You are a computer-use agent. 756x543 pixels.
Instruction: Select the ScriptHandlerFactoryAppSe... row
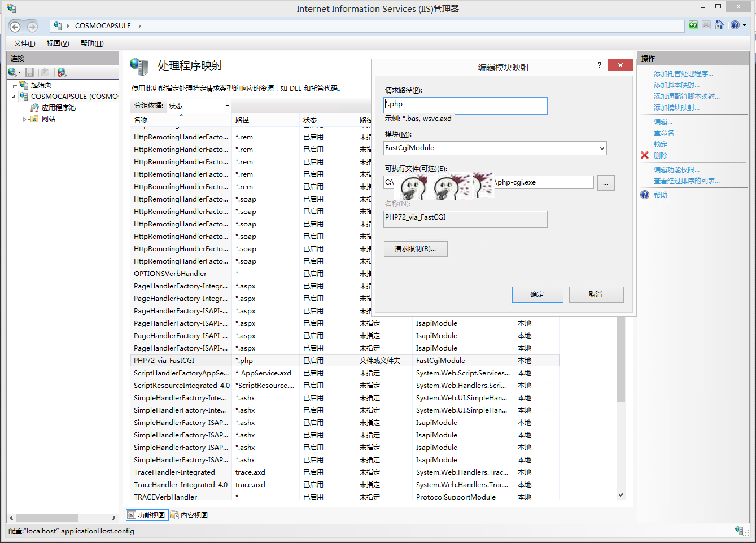(344, 373)
